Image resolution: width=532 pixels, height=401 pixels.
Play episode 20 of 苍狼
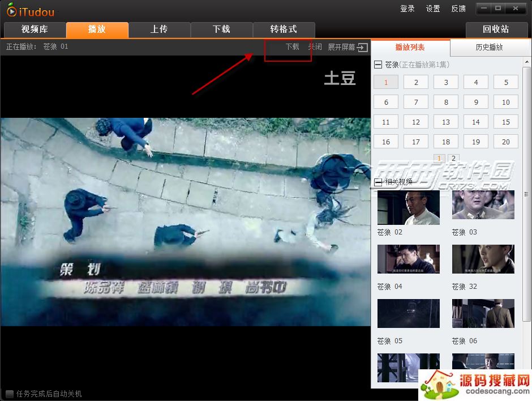tap(505, 142)
